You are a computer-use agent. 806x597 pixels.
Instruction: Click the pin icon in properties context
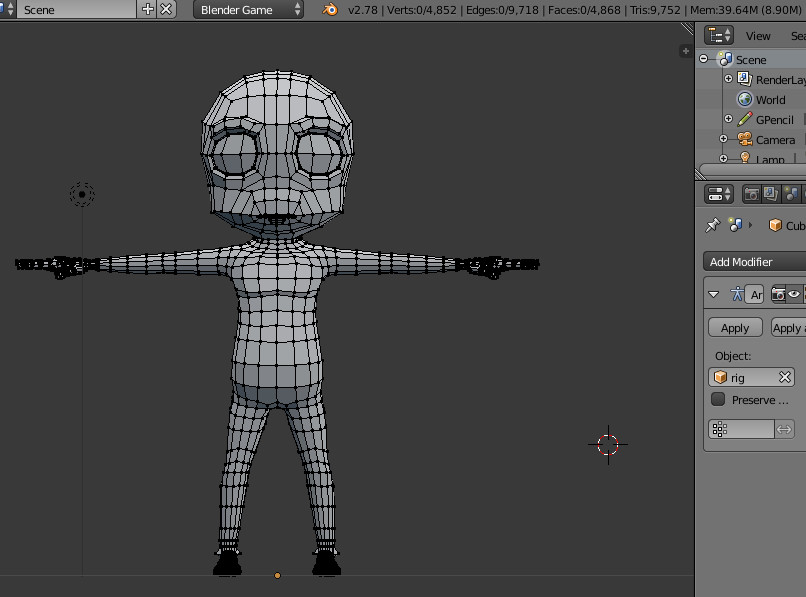[713, 225]
